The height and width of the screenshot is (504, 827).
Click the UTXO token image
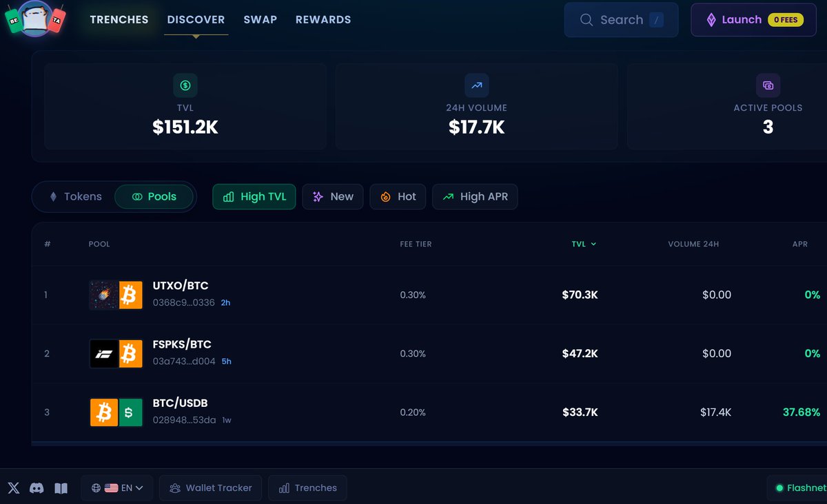point(103,295)
